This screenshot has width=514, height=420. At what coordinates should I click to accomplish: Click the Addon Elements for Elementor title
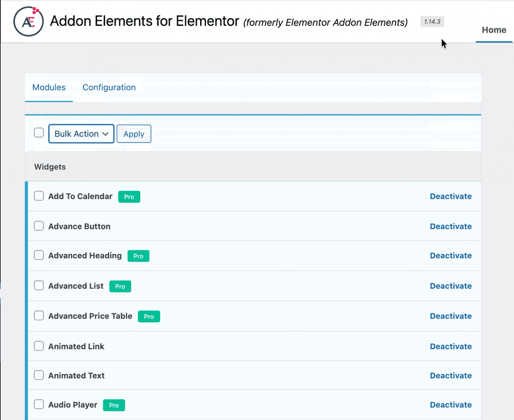tap(145, 21)
